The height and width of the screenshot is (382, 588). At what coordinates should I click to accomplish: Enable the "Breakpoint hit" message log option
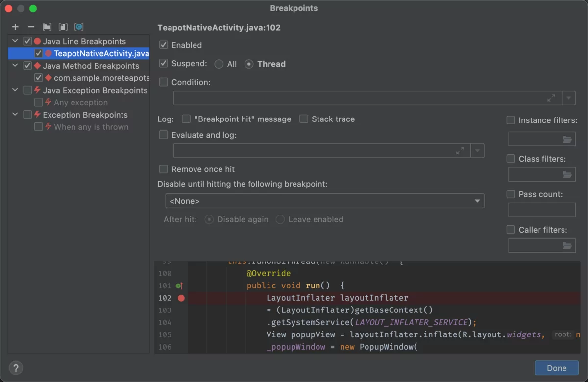[186, 119]
